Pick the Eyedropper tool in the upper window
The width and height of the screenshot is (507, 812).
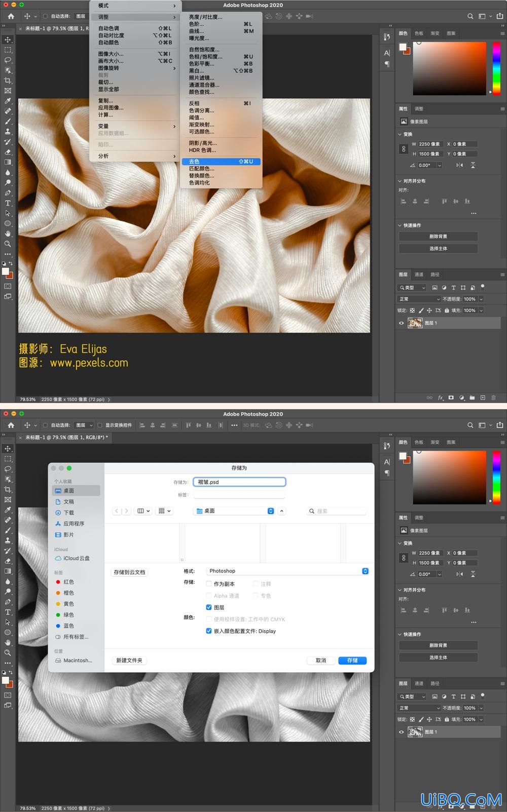pyautogui.click(x=8, y=101)
